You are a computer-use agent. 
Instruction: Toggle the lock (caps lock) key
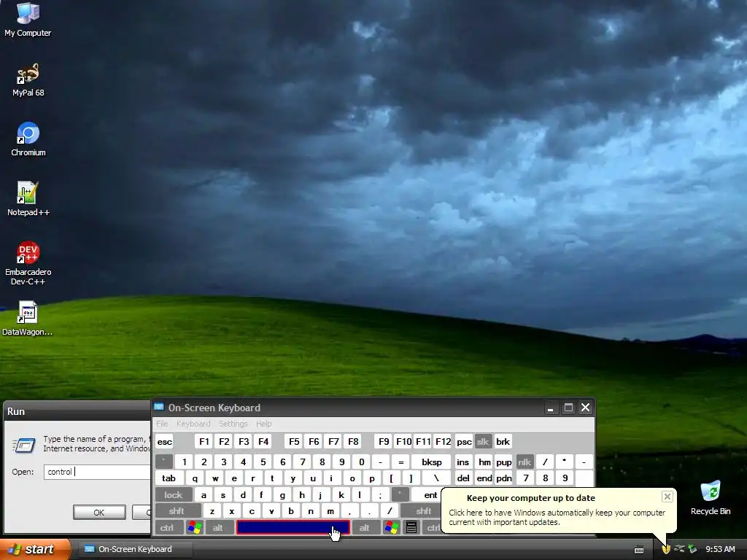click(x=174, y=495)
